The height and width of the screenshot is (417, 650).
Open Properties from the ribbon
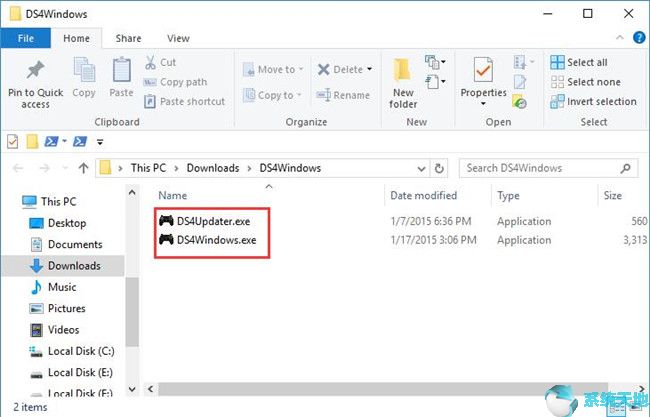point(483,73)
